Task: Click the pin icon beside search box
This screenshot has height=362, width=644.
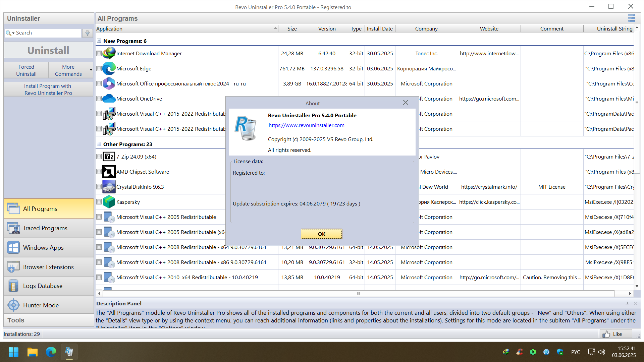Action: pyautogui.click(x=88, y=33)
